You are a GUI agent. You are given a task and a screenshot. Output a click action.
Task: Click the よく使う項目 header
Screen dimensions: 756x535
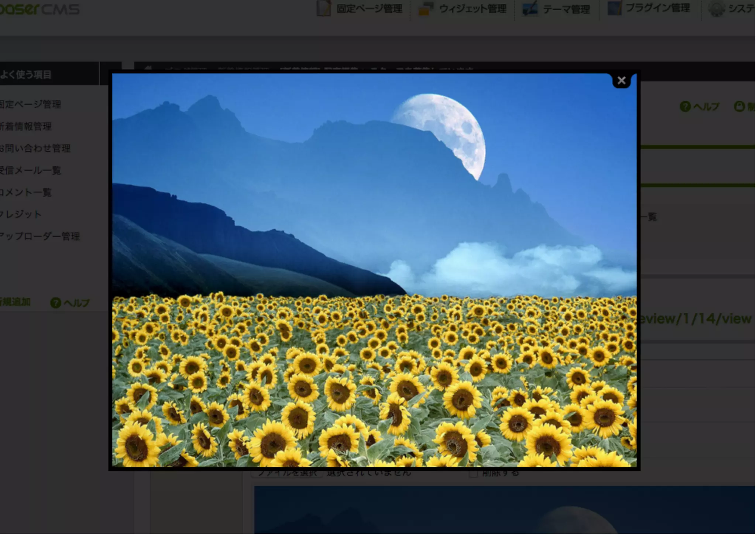[26, 74]
